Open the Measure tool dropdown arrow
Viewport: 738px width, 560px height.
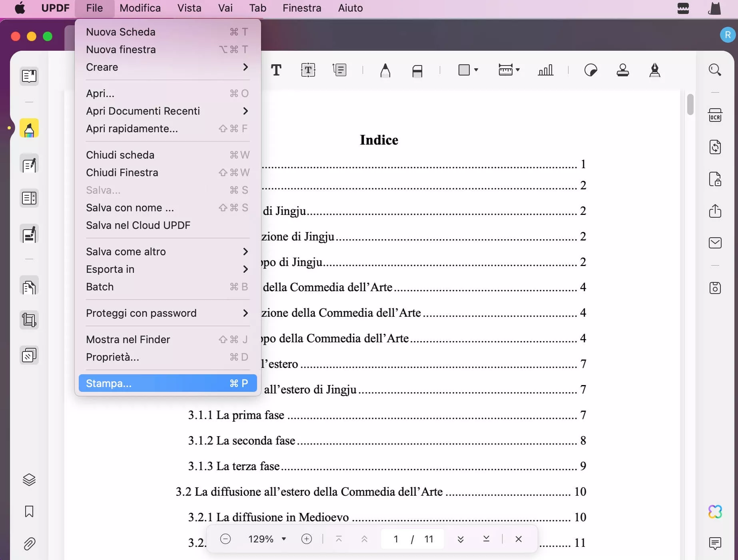(518, 70)
